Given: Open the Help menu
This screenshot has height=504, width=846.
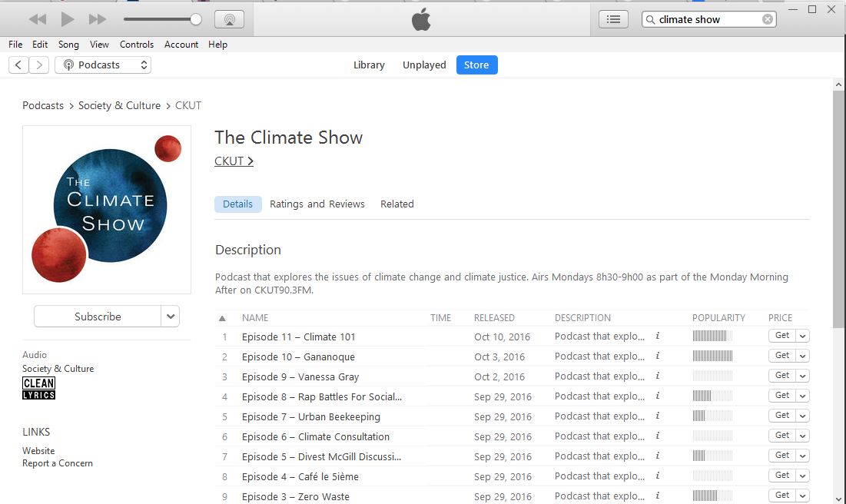Looking at the screenshot, I should [x=218, y=45].
